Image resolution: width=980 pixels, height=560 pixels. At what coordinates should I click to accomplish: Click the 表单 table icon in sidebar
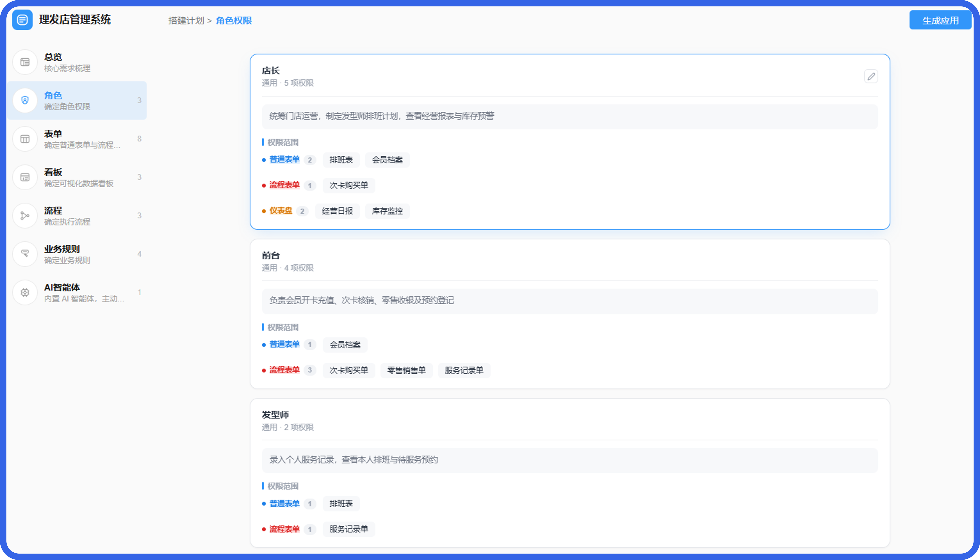[x=25, y=139]
